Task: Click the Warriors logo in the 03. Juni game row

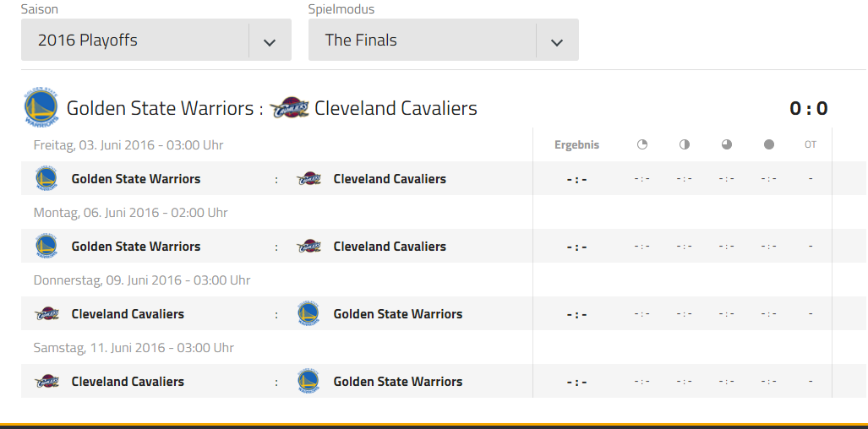Action: point(46,178)
